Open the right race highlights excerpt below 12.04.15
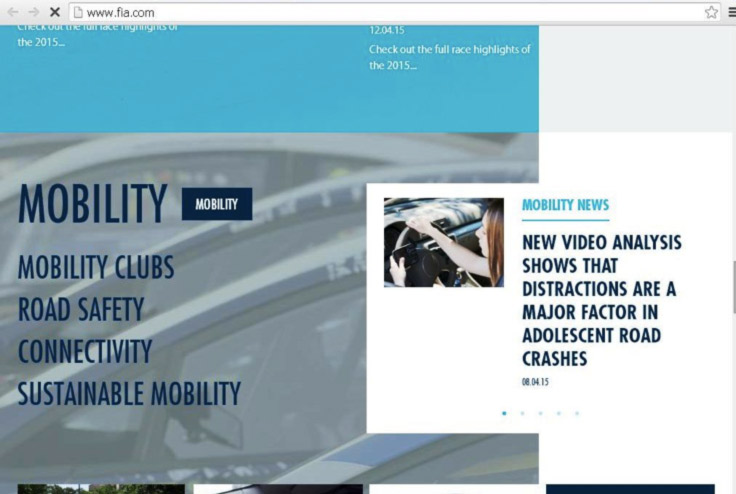736x494 pixels. [x=450, y=57]
